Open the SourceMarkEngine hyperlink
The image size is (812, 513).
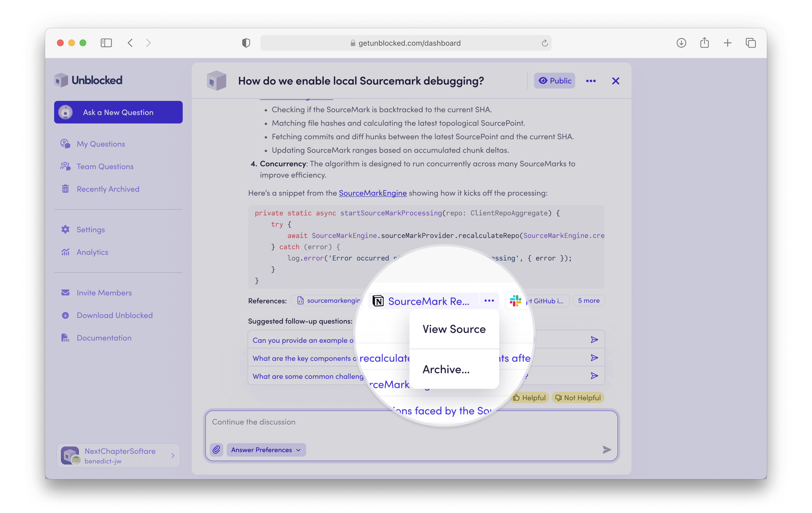point(372,193)
